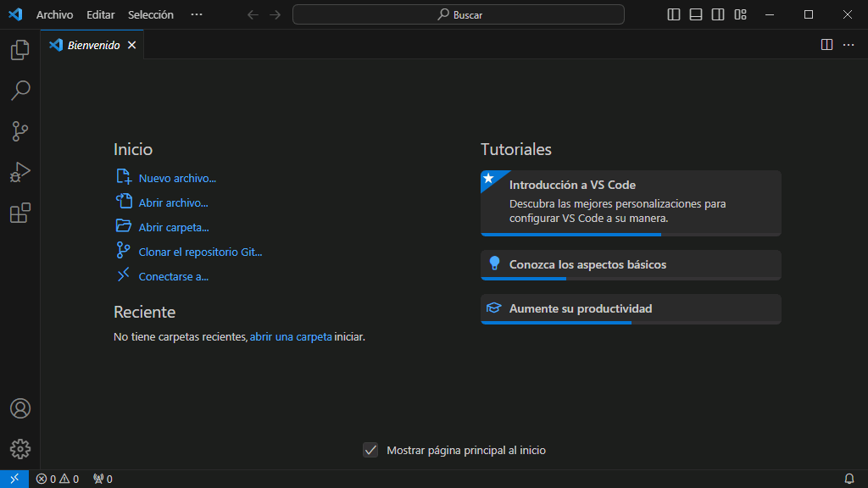Image resolution: width=868 pixels, height=488 pixels.
Task: Split the editor to the right
Action: click(x=826, y=45)
